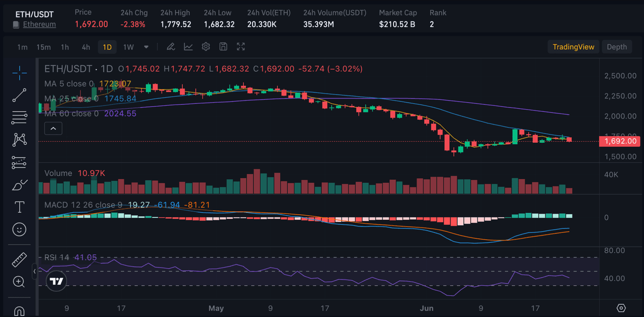Image resolution: width=644 pixels, height=317 pixels.
Task: Switch to 15m timeframe
Action: coord(43,47)
